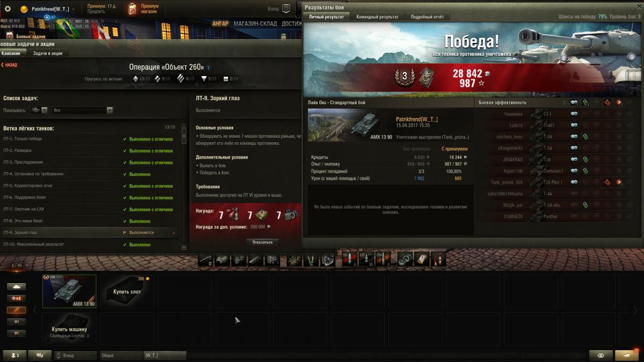
Task: Toggle the orange elite vehicle filter
Action: [16, 310]
